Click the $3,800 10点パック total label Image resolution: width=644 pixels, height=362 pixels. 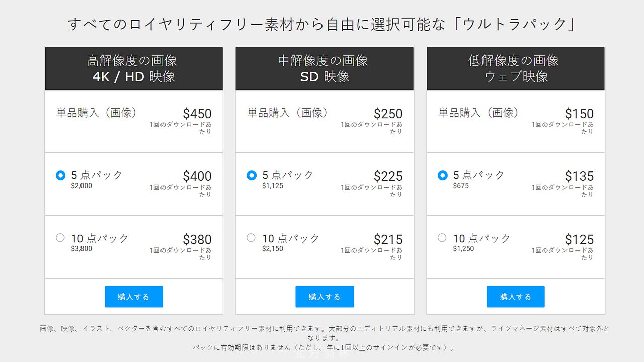point(82,248)
